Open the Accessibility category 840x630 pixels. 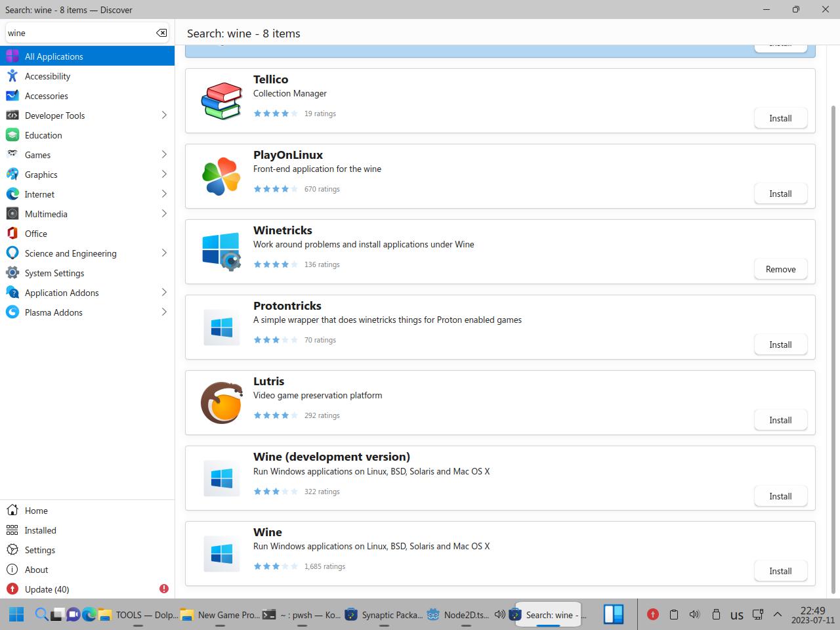(x=87, y=76)
